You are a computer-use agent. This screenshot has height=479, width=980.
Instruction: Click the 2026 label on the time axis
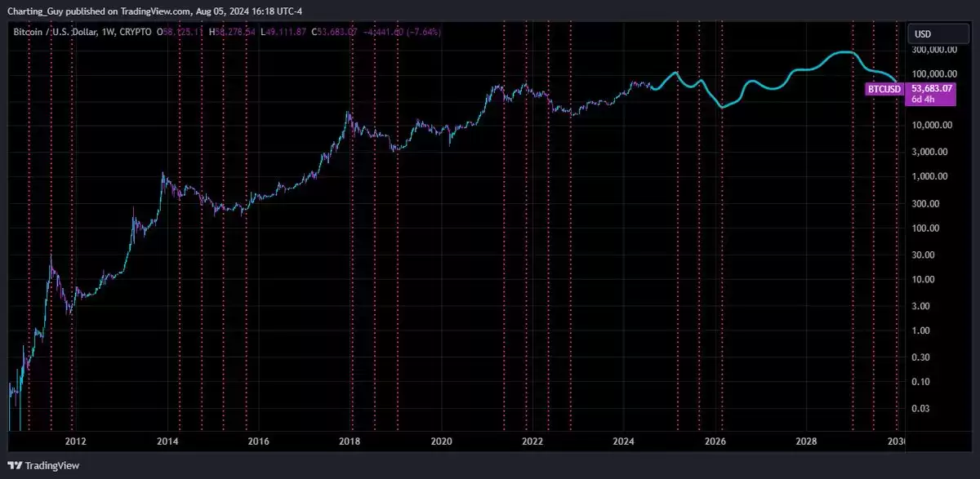[x=715, y=441]
